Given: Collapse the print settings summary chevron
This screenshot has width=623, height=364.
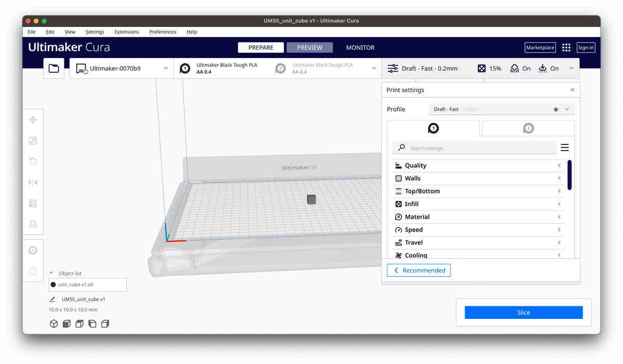Looking at the screenshot, I should pos(572,69).
